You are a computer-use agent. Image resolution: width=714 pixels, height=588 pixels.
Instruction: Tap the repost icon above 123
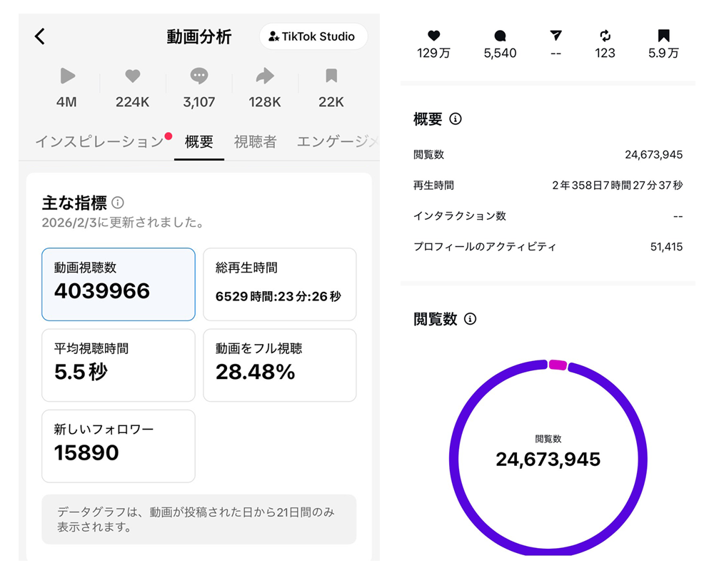point(605,36)
